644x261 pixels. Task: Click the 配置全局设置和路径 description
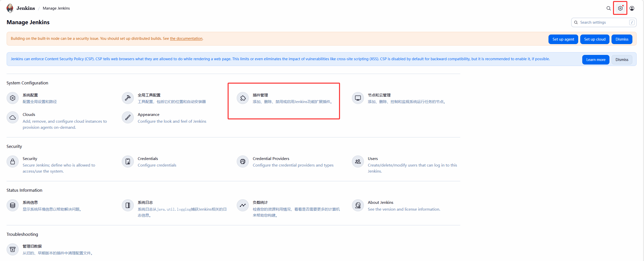tap(40, 102)
